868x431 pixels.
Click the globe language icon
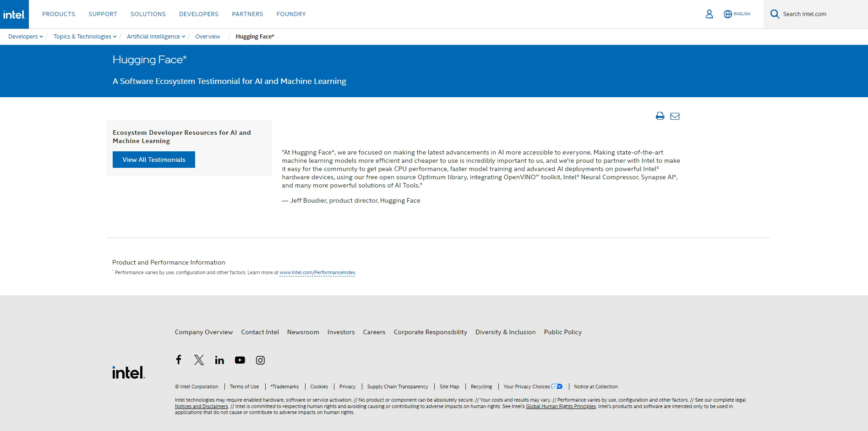tap(727, 14)
